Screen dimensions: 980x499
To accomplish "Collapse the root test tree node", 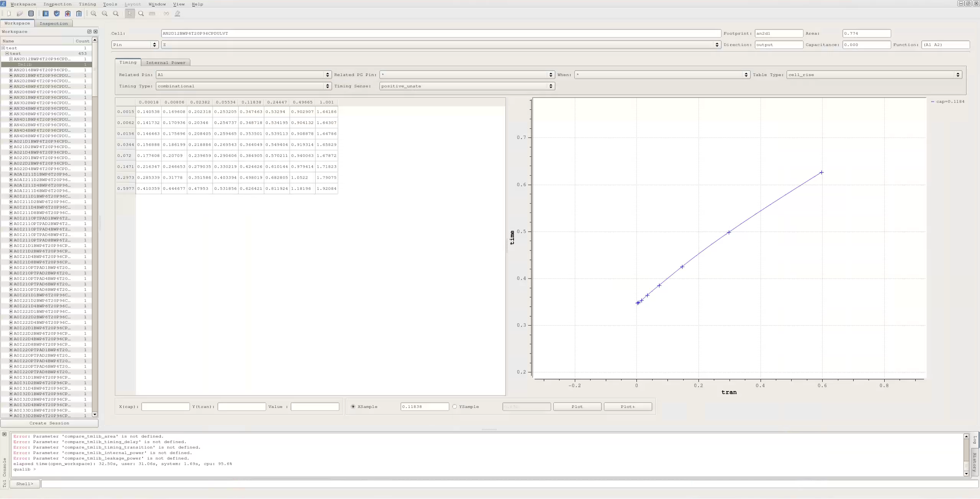I will [3, 48].
